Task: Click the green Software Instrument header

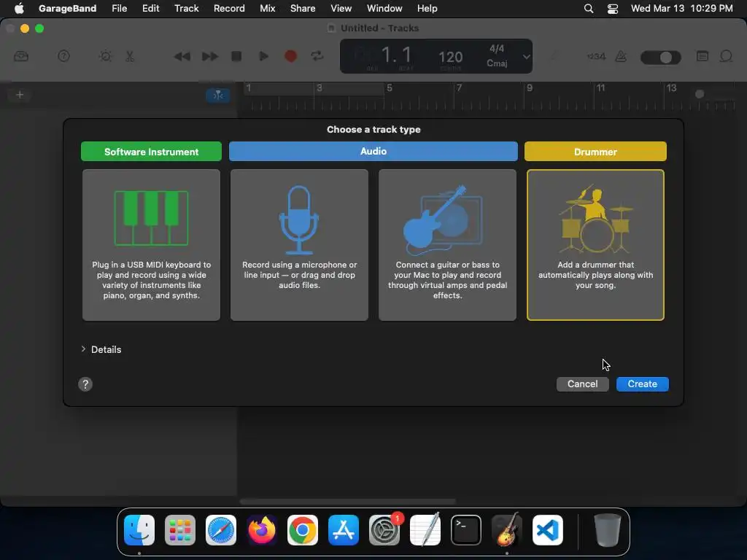Action: [151, 152]
